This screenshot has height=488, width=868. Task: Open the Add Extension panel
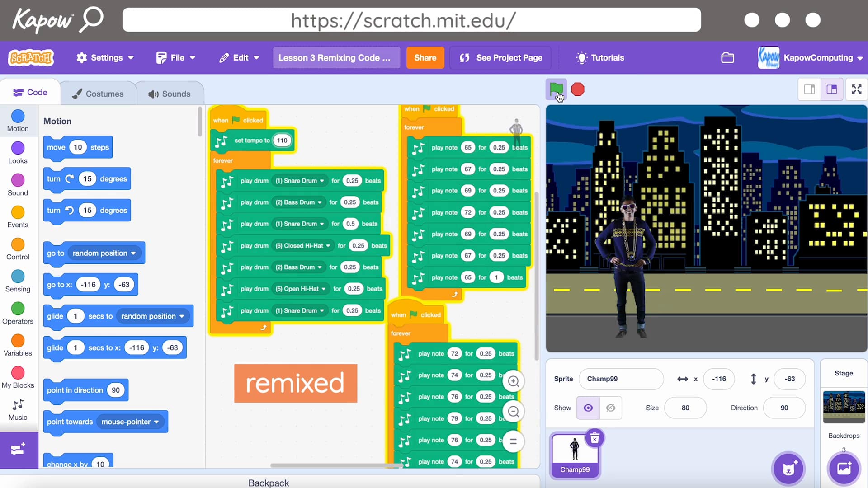pyautogui.click(x=18, y=450)
